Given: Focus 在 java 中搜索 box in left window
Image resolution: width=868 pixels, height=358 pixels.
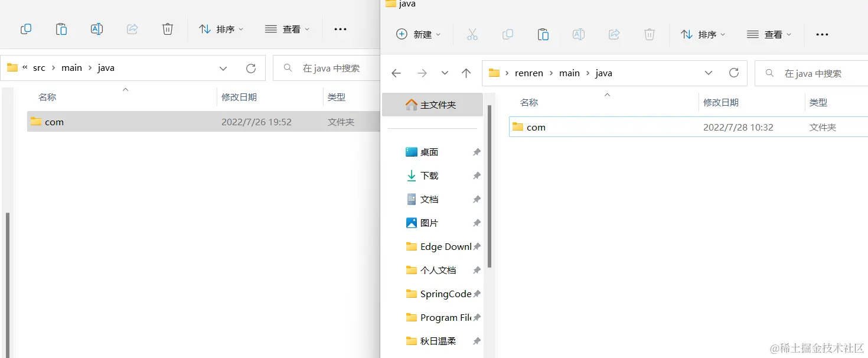Looking at the screenshot, I should 328,69.
